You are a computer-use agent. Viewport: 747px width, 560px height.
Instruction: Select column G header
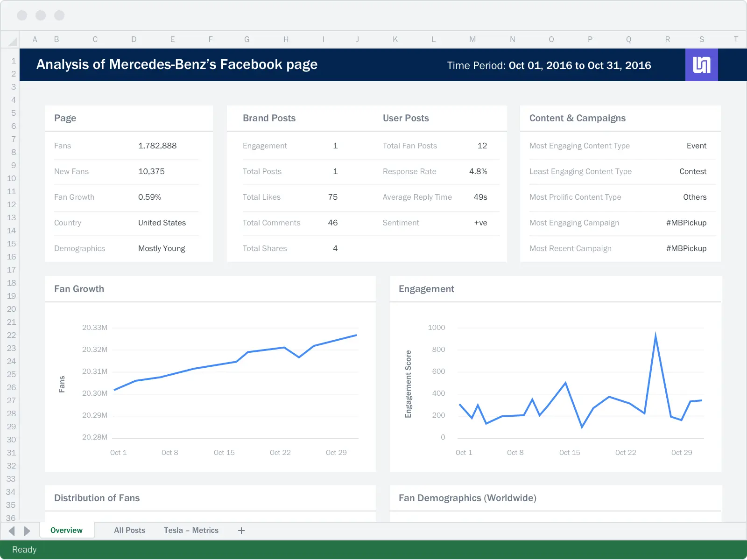click(247, 40)
